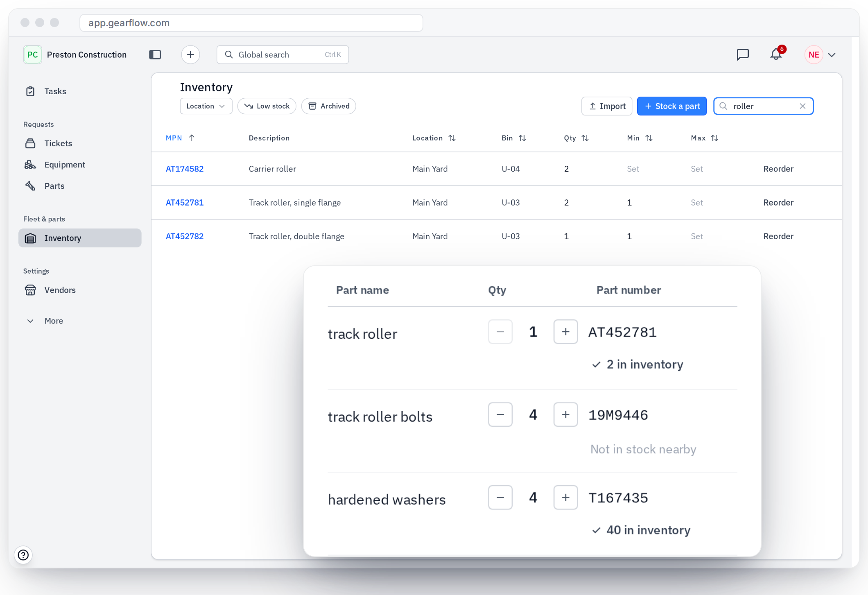Screen dimensions: 868x595
Task: Open the Location filter dropdown
Action: (x=206, y=106)
